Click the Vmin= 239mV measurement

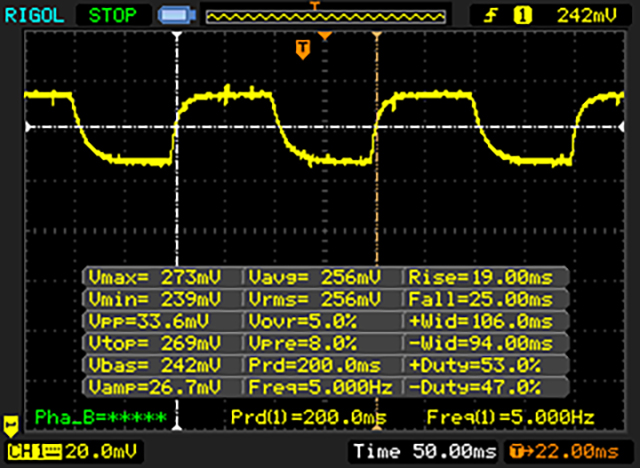[x=155, y=299]
